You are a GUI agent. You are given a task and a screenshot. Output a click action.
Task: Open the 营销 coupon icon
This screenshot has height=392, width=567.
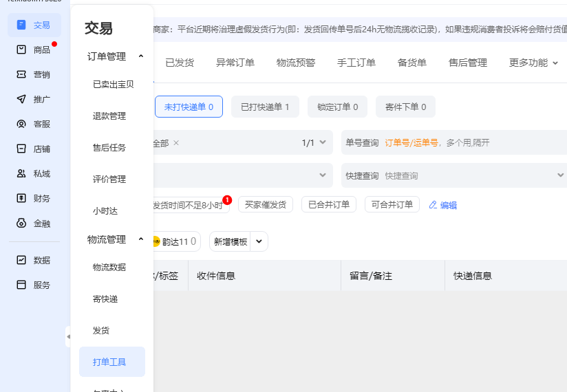click(21, 74)
